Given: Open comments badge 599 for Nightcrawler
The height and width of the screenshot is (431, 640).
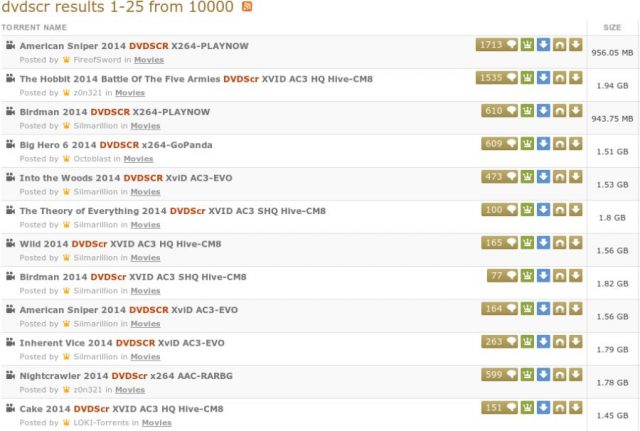Looking at the screenshot, I should tap(499, 375).
